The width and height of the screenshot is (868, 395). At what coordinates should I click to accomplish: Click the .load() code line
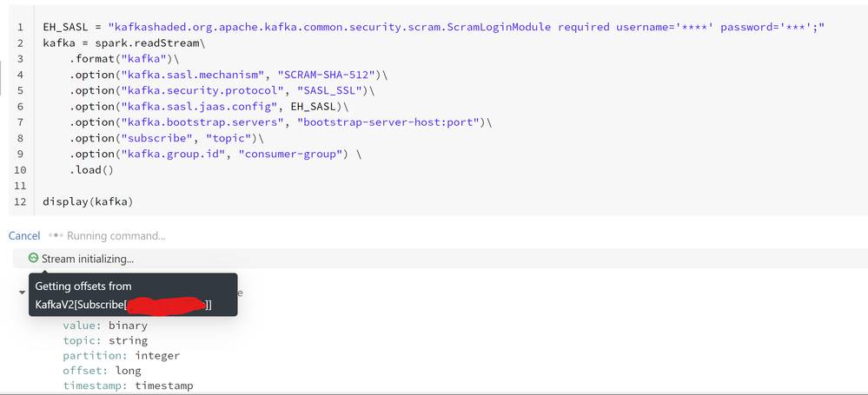click(x=92, y=170)
